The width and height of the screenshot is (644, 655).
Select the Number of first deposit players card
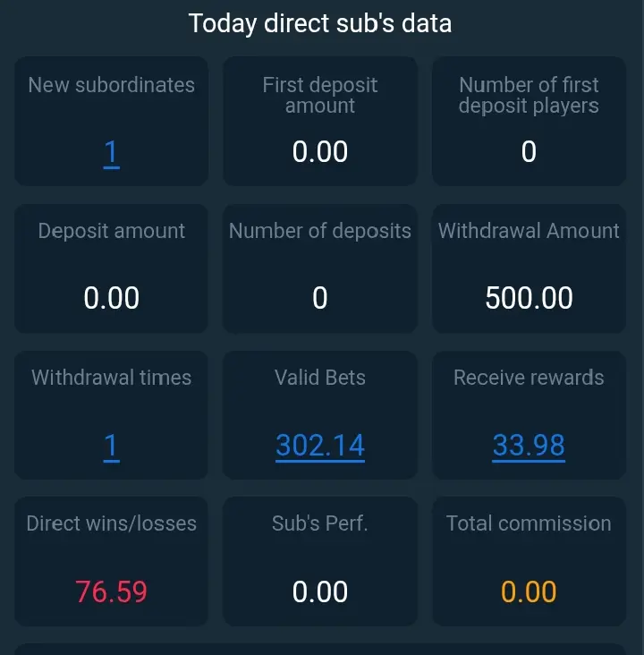tap(529, 121)
